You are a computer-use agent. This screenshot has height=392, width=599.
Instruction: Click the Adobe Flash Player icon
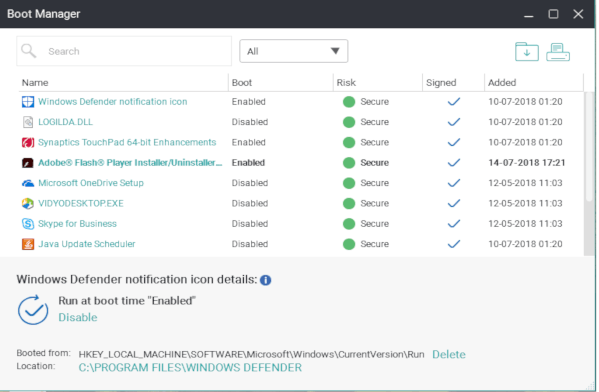(x=28, y=163)
